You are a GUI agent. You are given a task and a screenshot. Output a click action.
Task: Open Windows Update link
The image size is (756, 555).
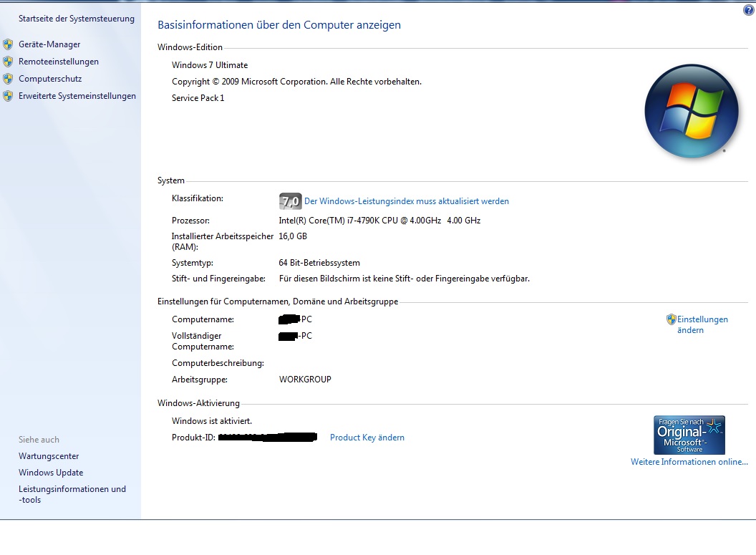click(x=51, y=473)
